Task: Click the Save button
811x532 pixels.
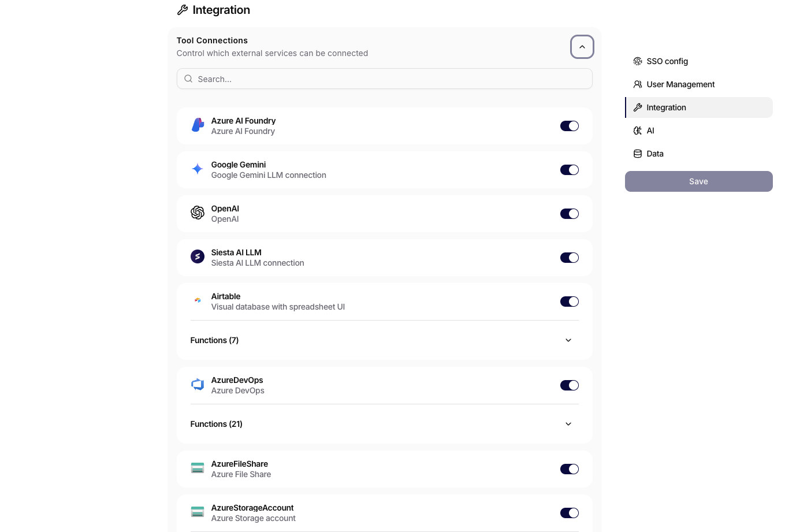Action: coord(699,181)
